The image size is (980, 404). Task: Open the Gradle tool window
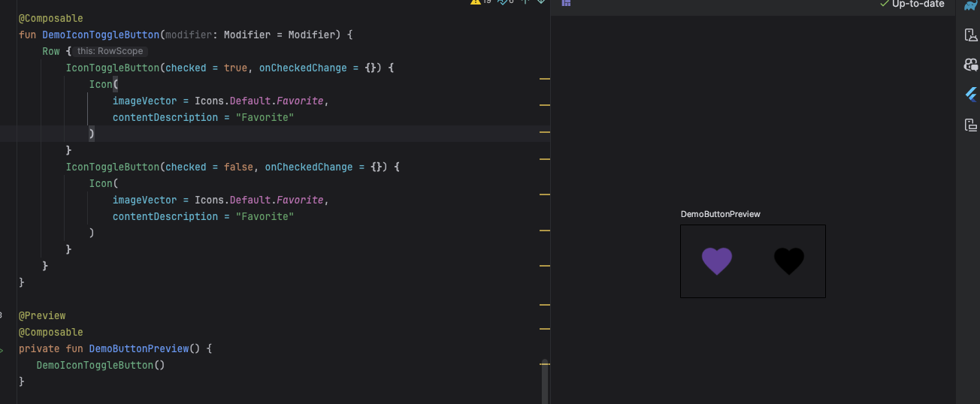pyautogui.click(x=970, y=5)
